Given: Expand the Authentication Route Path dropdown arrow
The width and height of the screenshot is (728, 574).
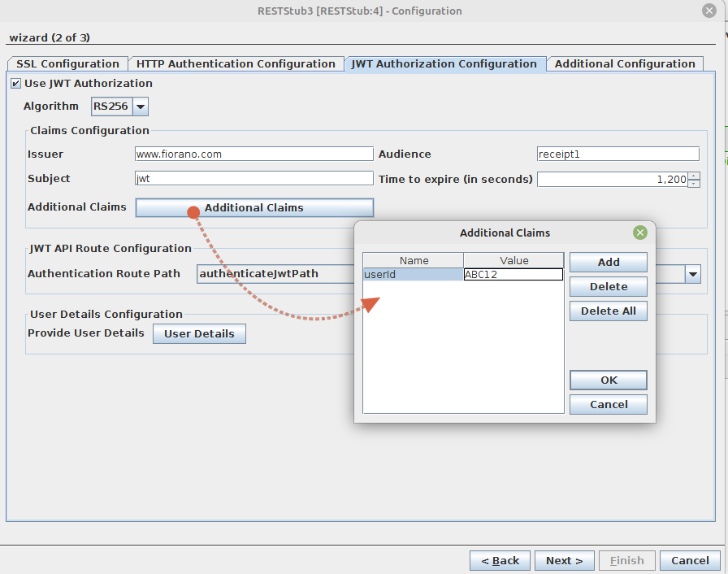Looking at the screenshot, I should tap(693, 275).
